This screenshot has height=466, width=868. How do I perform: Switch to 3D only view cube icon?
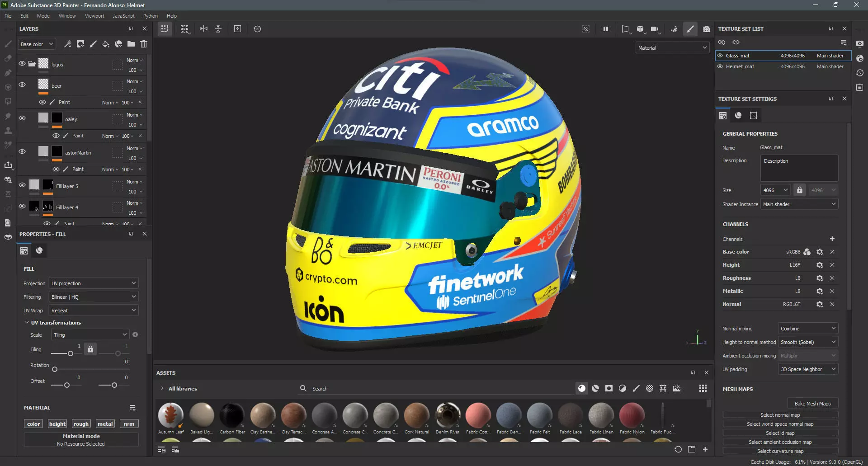pyautogui.click(x=640, y=29)
